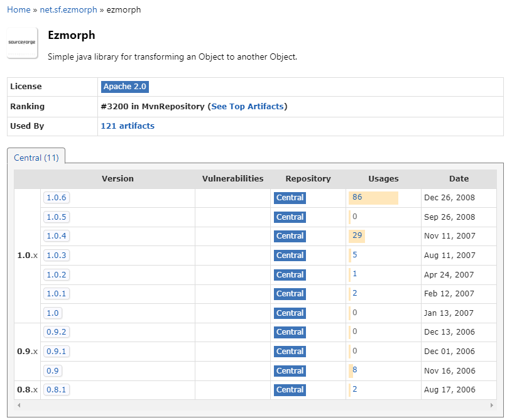Open version 1.0.1
The image size is (507, 420).
(57, 293)
